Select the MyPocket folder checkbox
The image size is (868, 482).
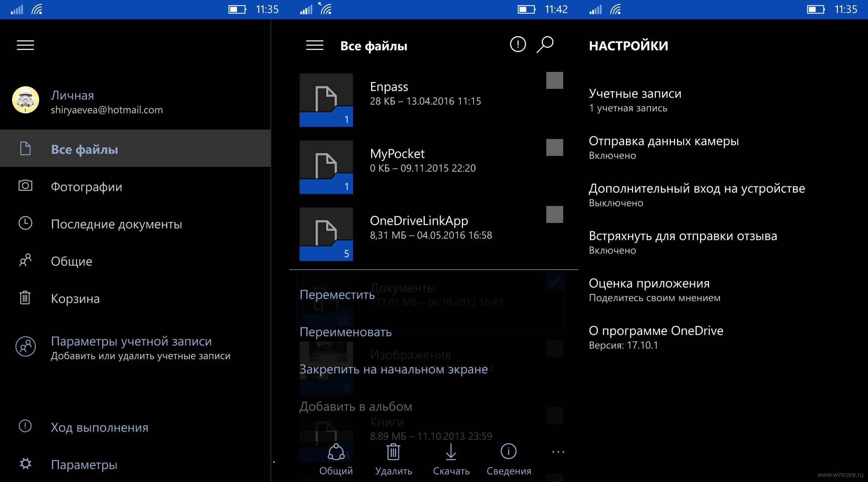tap(555, 147)
